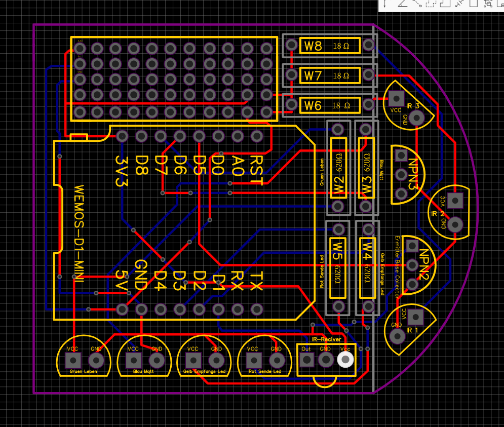Select the dashed copper area tool

tap(431, 3)
